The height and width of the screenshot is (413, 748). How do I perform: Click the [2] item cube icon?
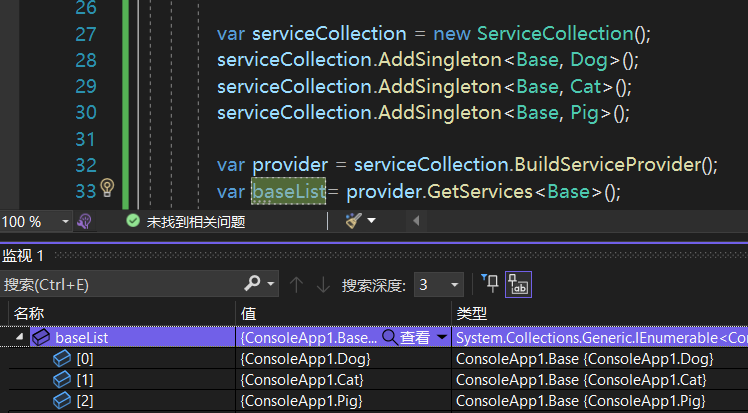click(x=62, y=401)
